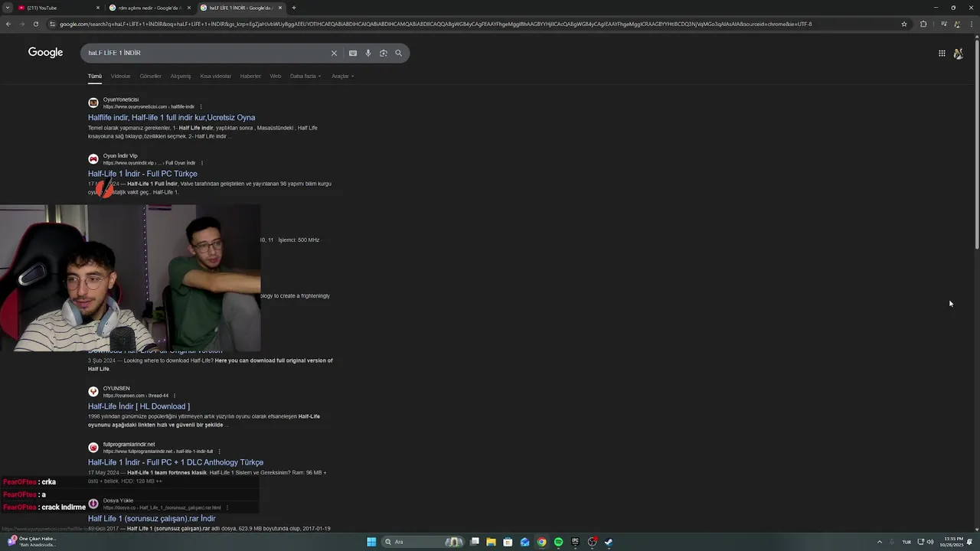Open Google account avatar on page

pyautogui.click(x=958, y=53)
